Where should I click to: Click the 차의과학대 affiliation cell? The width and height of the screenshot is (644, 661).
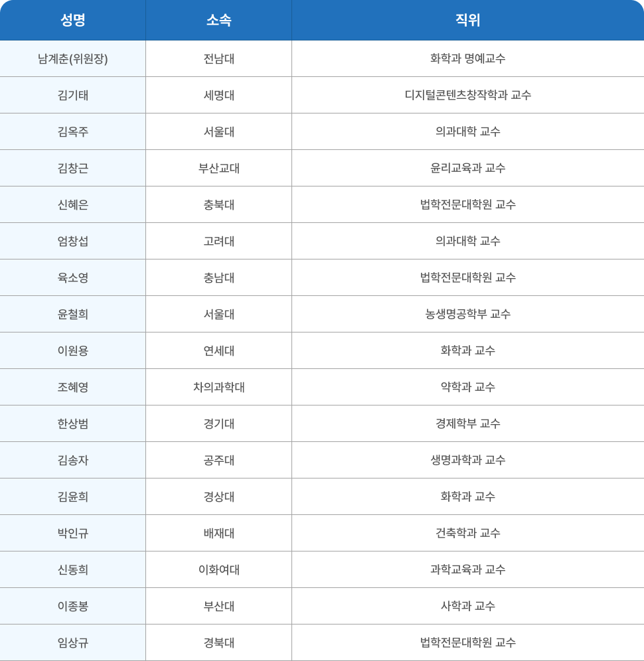coord(218,387)
